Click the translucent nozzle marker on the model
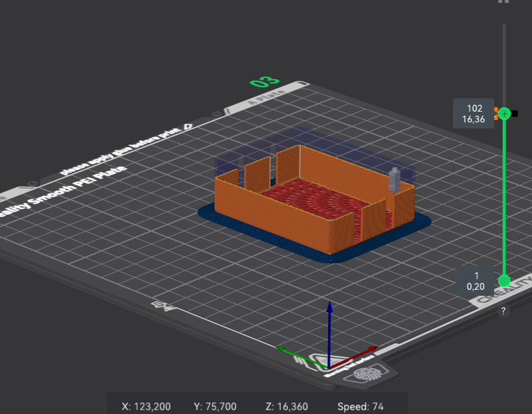Viewport: 532px width, 414px height. pyautogui.click(x=395, y=180)
